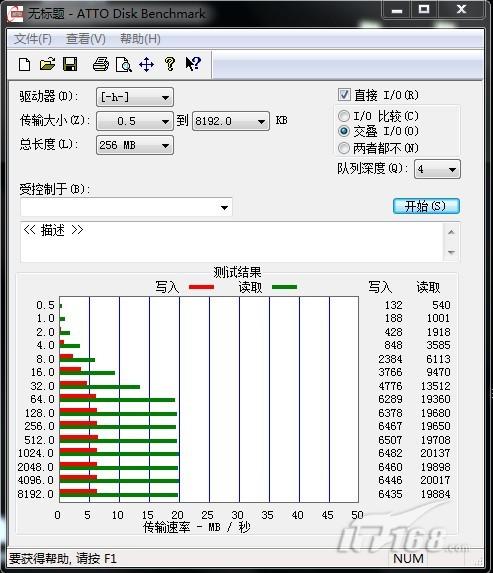This screenshot has width=493, height=573.
Task: Toggle the 直接 I/O checkbox
Action: (344, 95)
